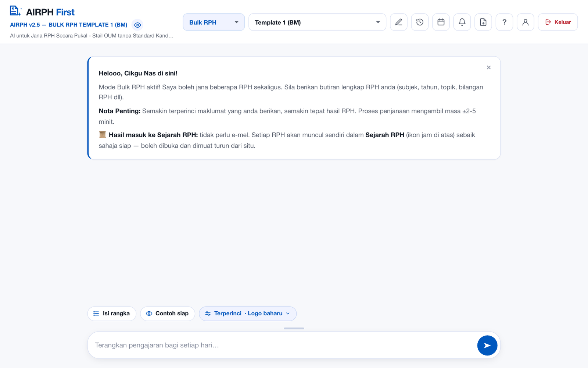Screen dimensions: 588x368
Task: Click the notification bell icon
Action: [462, 22]
